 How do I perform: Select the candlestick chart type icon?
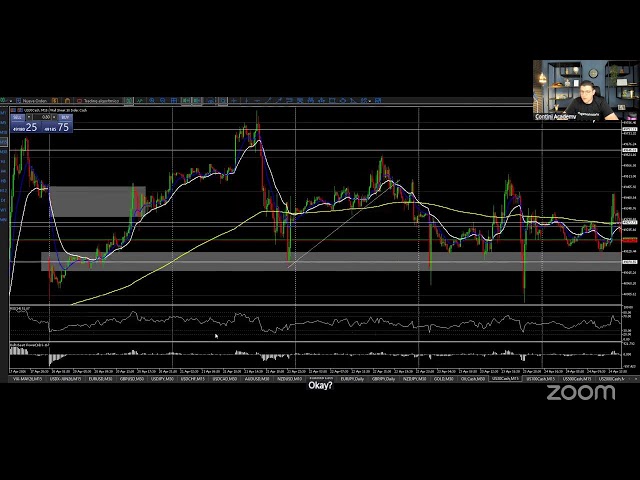129,100
